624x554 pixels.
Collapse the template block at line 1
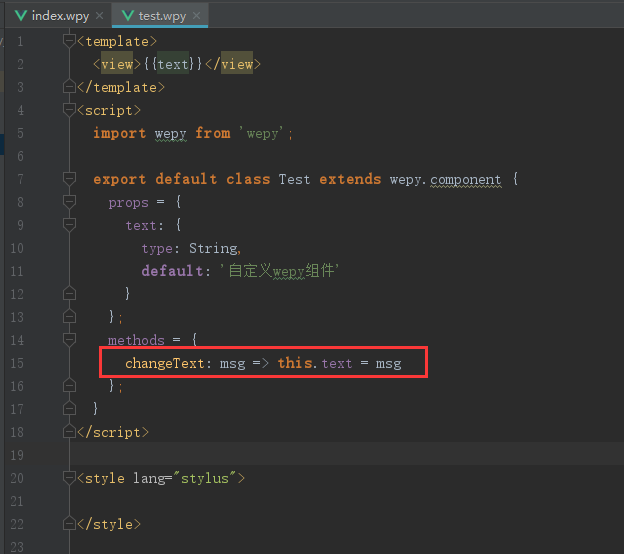(69, 40)
